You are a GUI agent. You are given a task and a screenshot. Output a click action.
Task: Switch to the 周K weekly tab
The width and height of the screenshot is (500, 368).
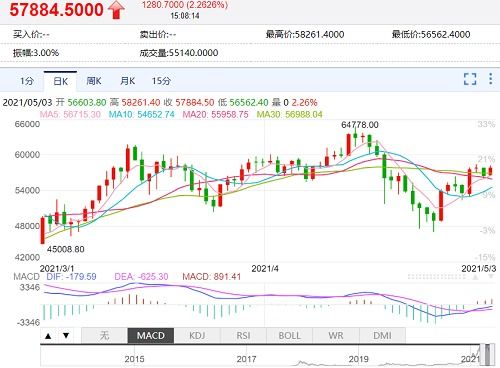click(x=94, y=81)
